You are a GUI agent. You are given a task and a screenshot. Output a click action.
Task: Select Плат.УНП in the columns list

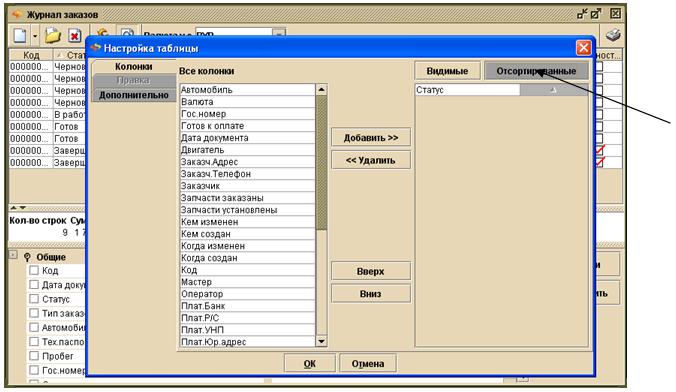click(x=247, y=330)
